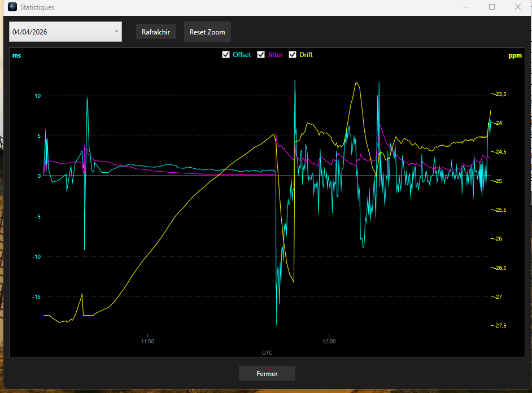Open the date dropdown showing 04/04/2026
Screen dimensions: 532x393
(x=66, y=32)
